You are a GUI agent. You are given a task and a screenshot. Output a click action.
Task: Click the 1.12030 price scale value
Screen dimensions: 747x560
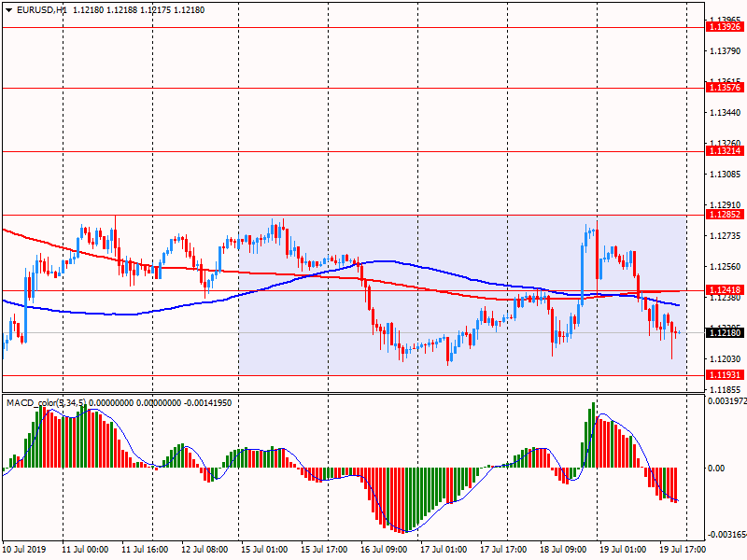coord(726,359)
